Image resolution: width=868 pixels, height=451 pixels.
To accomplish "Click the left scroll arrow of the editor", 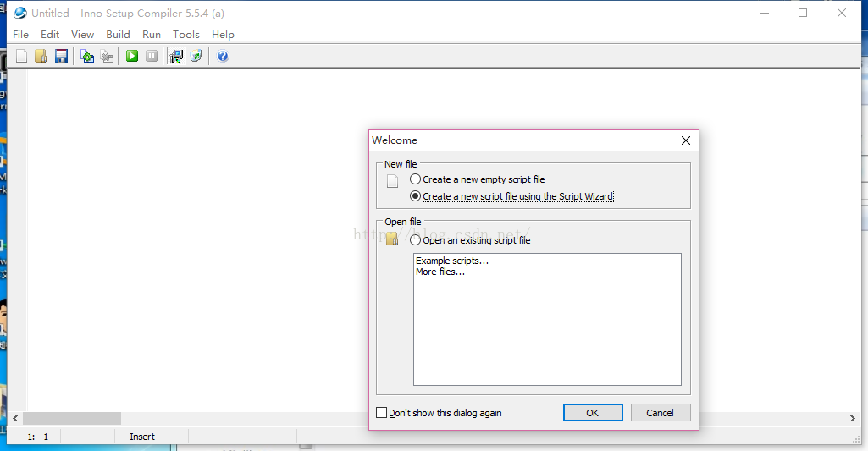I will (x=15, y=418).
